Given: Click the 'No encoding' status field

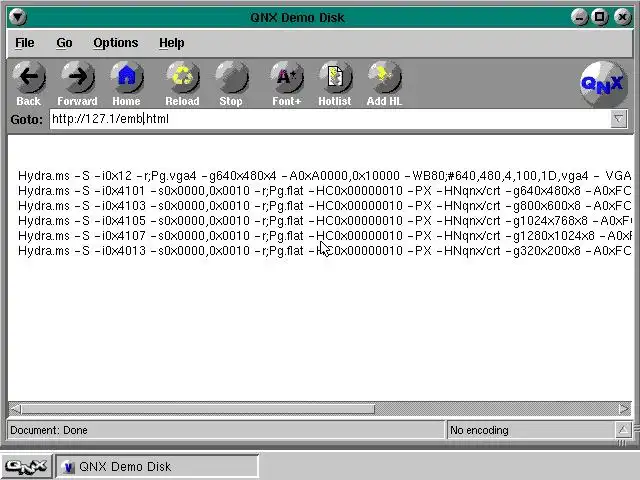Looking at the screenshot, I should click(531, 430).
